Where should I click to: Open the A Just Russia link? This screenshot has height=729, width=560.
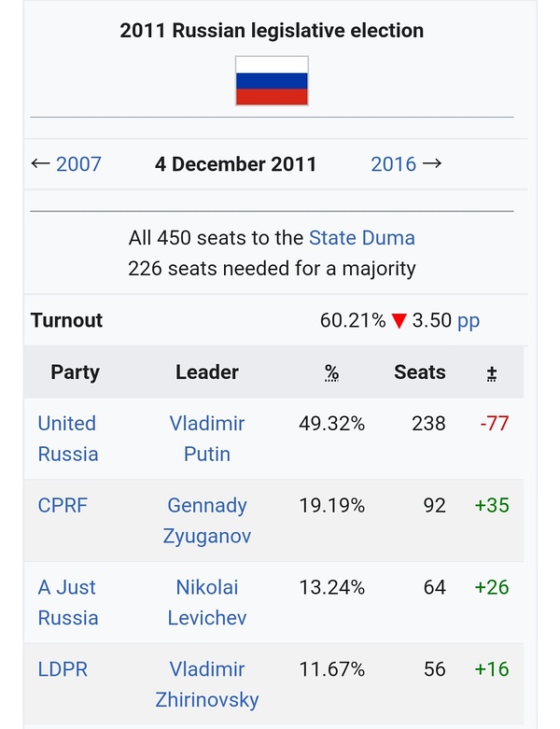point(67,602)
